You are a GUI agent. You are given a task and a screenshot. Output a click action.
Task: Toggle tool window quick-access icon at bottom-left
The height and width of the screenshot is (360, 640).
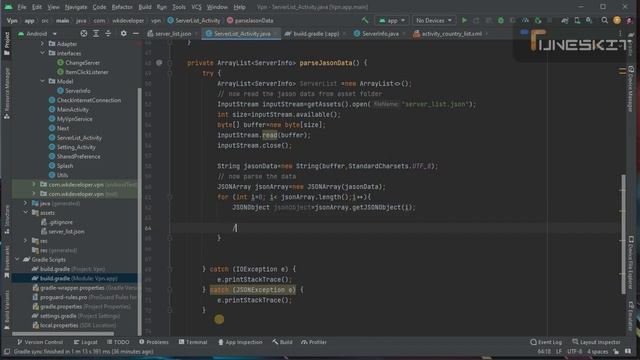pos(7,351)
